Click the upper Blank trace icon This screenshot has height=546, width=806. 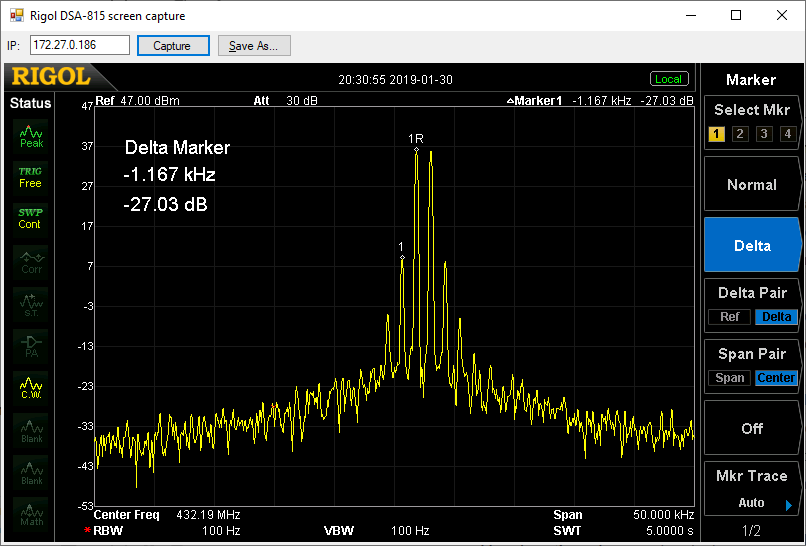click(x=31, y=431)
